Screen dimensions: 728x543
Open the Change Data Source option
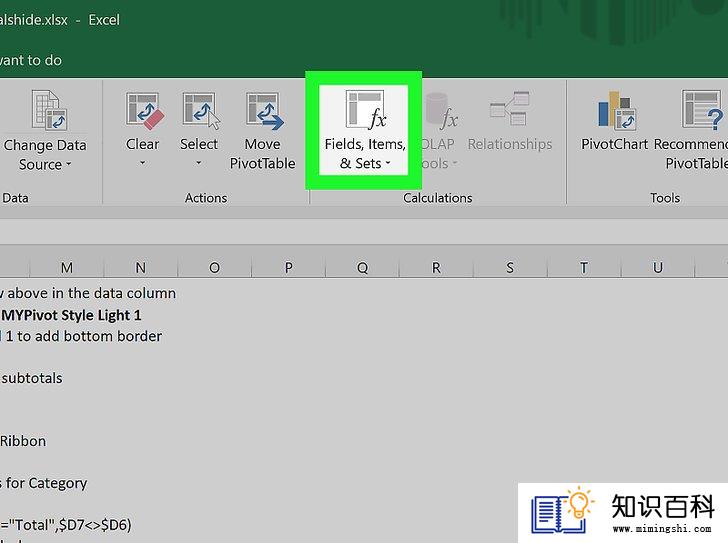[x=45, y=131]
